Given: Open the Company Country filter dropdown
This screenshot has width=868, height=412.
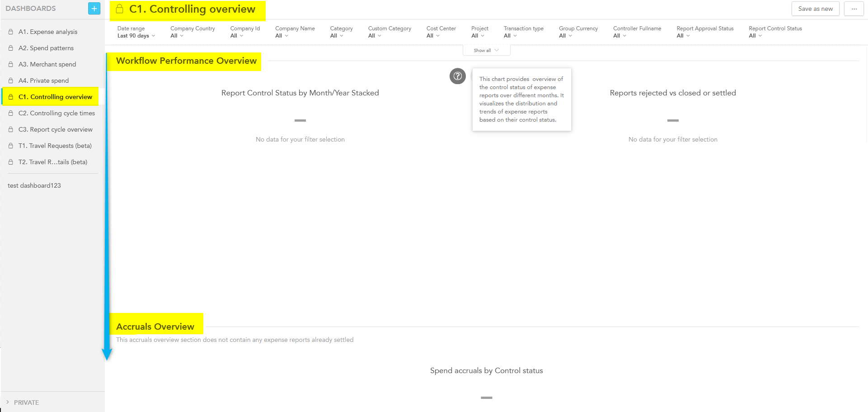Looking at the screenshot, I should (x=192, y=32).
